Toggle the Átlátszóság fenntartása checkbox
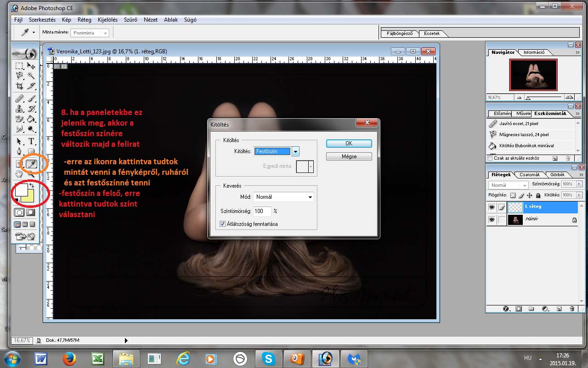The height and width of the screenshot is (368, 588). click(x=223, y=224)
